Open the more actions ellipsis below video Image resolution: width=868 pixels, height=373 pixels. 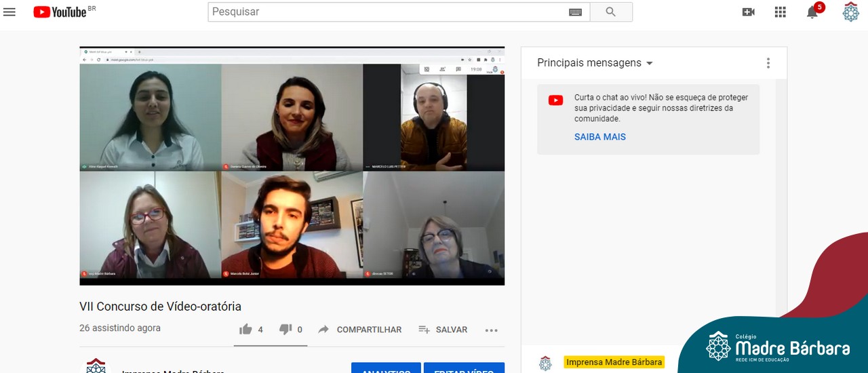click(492, 330)
